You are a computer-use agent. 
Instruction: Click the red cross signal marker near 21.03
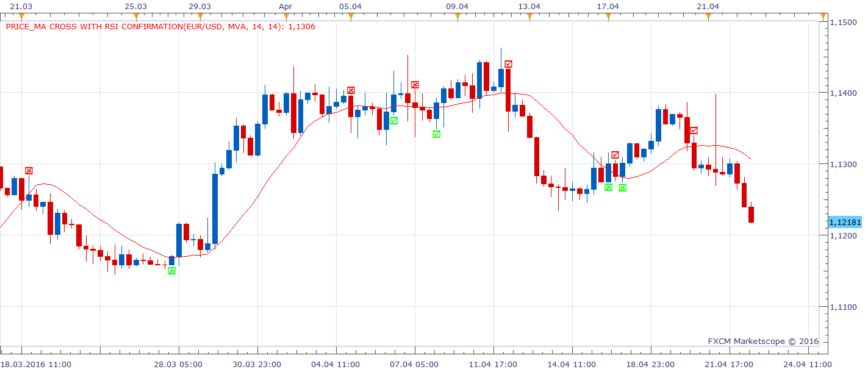(x=29, y=171)
